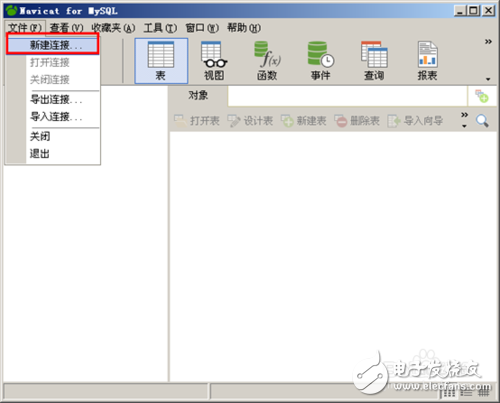Open the Function (函数) toolbar icon
The height and width of the screenshot is (403, 500).
267,61
